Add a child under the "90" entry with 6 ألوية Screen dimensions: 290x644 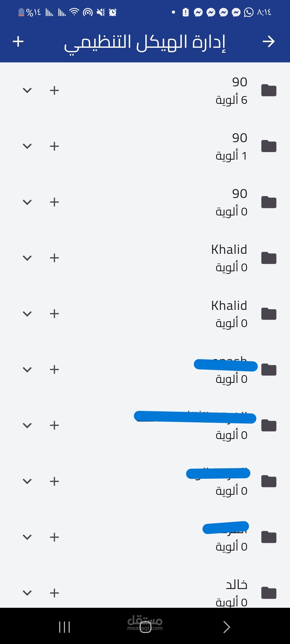(x=54, y=90)
